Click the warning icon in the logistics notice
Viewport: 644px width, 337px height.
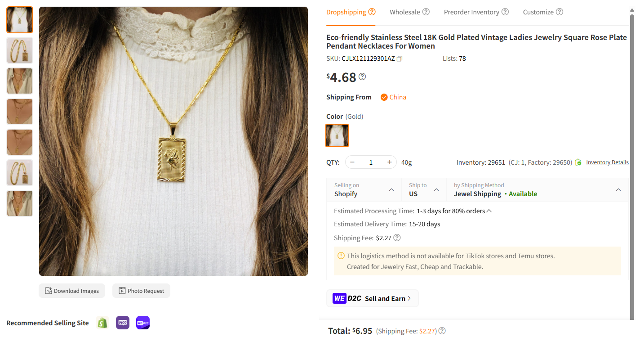click(x=341, y=256)
